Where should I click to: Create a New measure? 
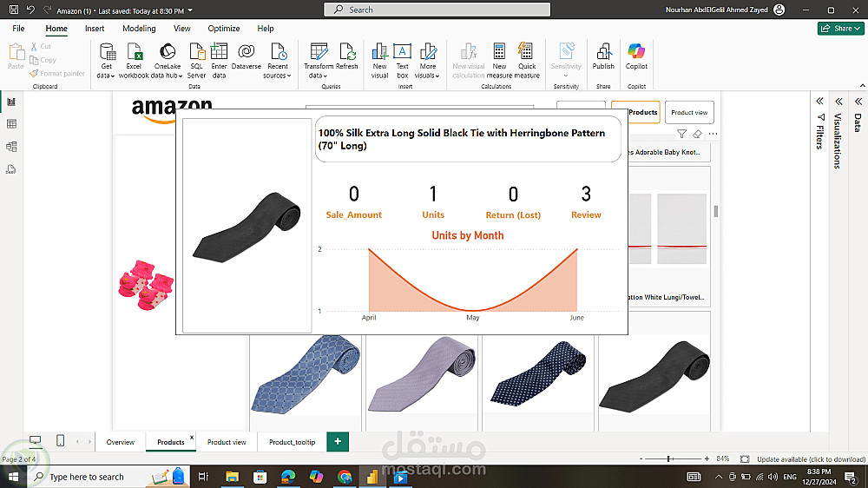pos(499,61)
